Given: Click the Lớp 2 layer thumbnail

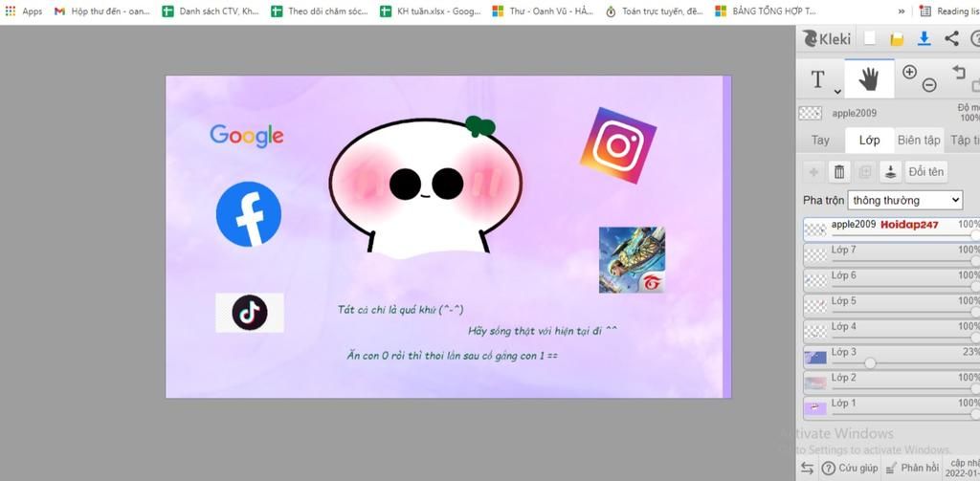Looking at the screenshot, I should click(x=815, y=383).
